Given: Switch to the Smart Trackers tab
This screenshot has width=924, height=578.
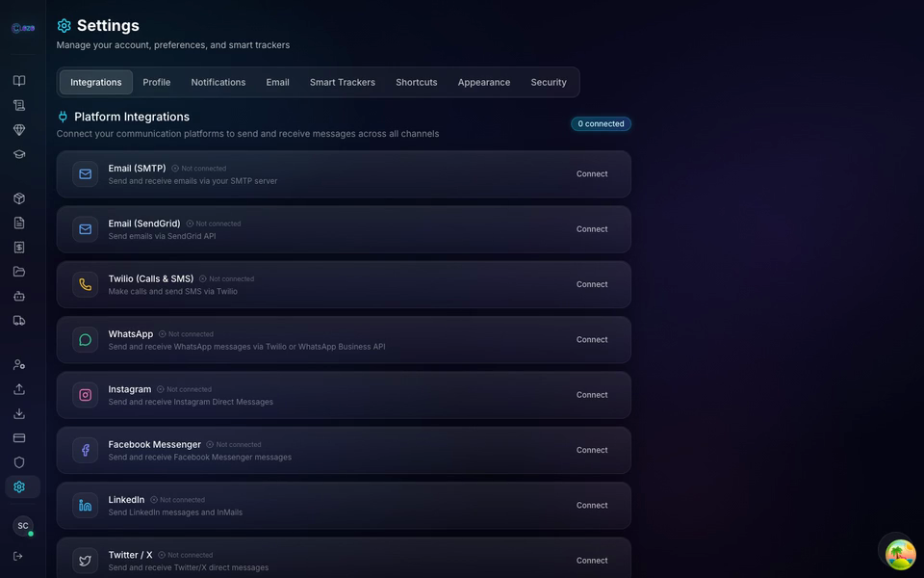Looking at the screenshot, I should coord(343,82).
